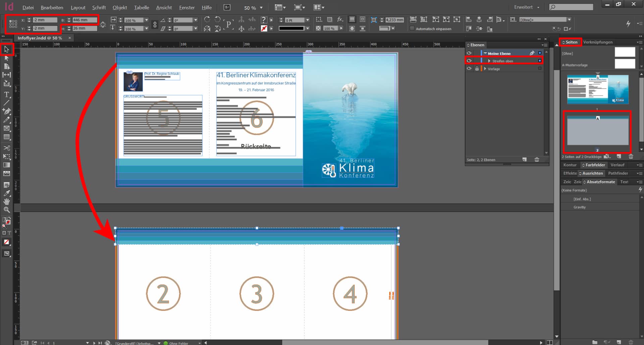644x345 pixels.
Task: Hide the Vorlage layer via eye icon
Action: (469, 69)
